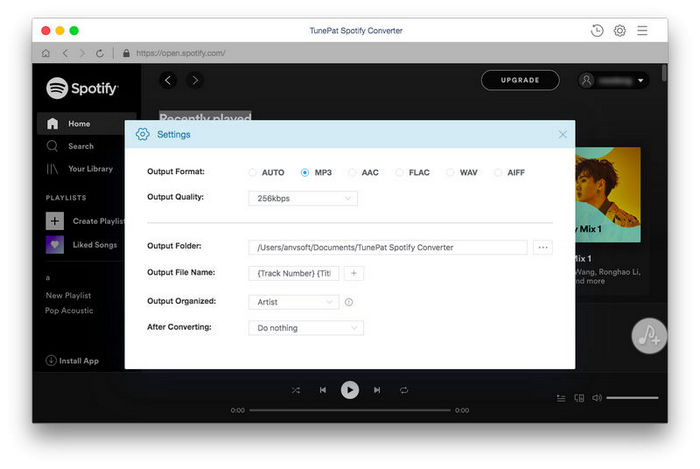This screenshot has width=700, height=469.
Task: Mute with the volume speaker icon
Action: (597, 398)
